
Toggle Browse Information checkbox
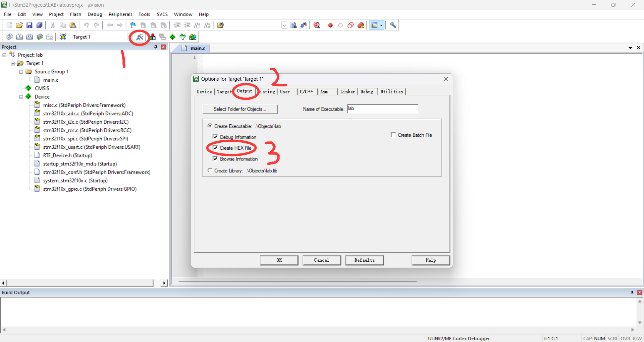tap(215, 158)
